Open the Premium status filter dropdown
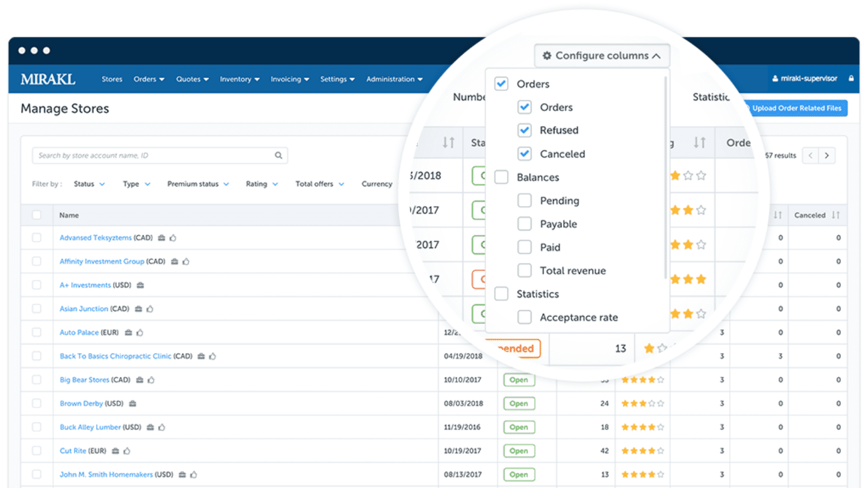The width and height of the screenshot is (868, 488). pyautogui.click(x=198, y=184)
